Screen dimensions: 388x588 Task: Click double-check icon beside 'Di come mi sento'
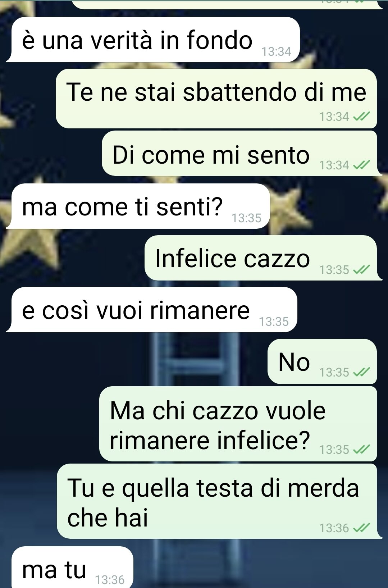361,165
